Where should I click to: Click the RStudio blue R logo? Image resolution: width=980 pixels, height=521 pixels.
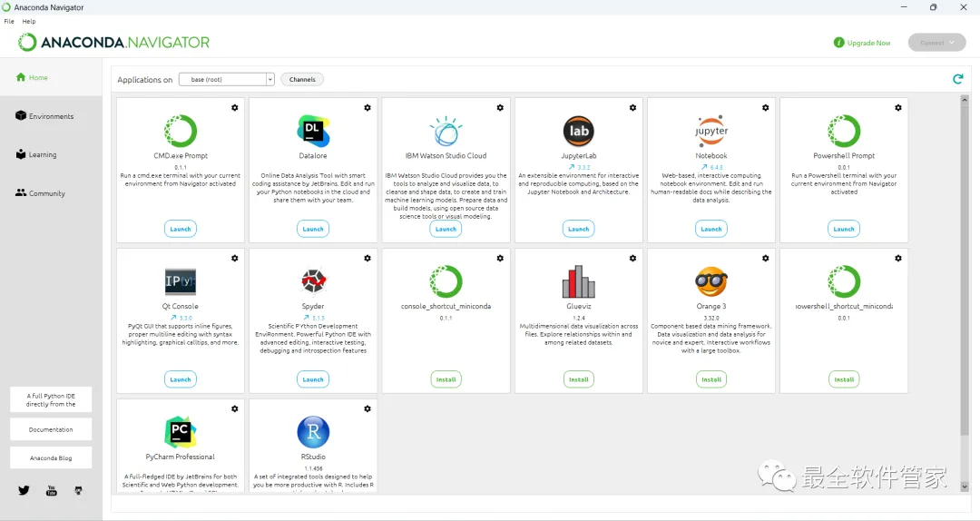[313, 431]
